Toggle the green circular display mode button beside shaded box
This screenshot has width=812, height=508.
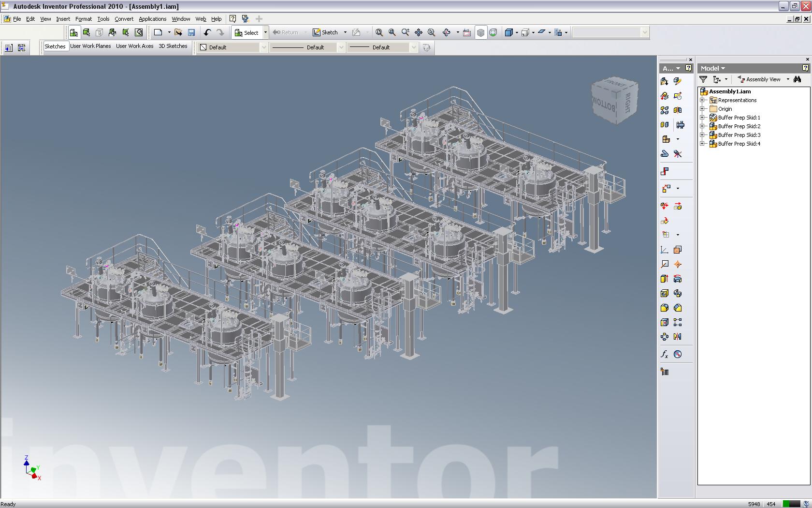point(493,32)
